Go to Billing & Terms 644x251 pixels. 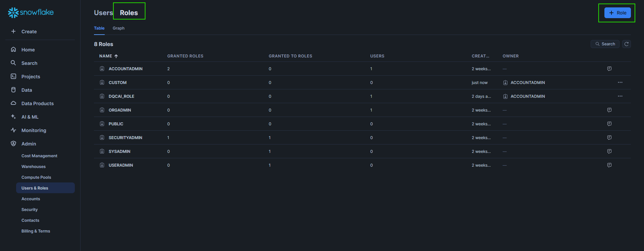pyautogui.click(x=36, y=231)
